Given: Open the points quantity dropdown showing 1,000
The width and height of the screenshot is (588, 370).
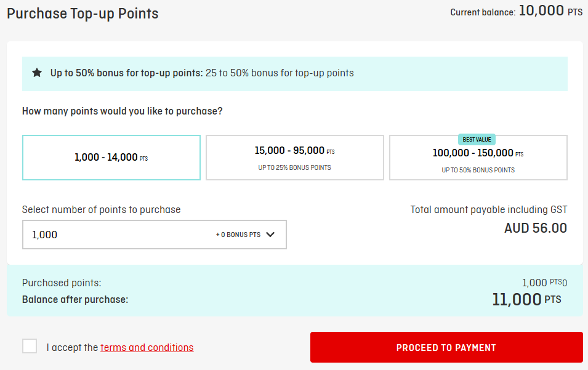Looking at the screenshot, I should click(155, 235).
